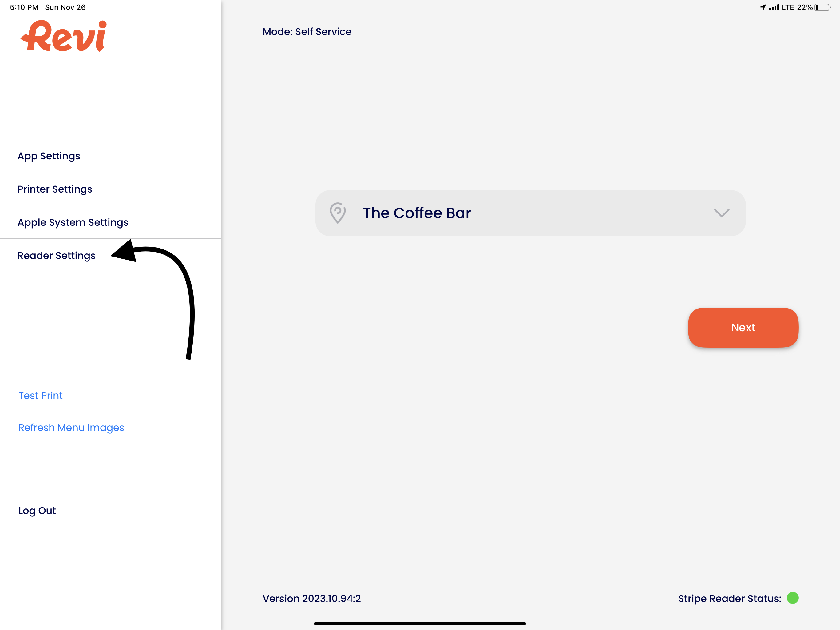This screenshot has width=840, height=630.
Task: Click the Test Print link
Action: [x=41, y=395]
